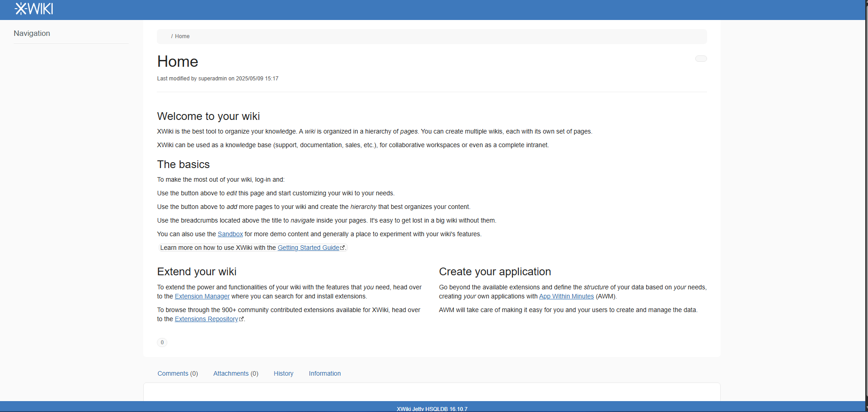Click the empty pill button beside the Home title

701,59
